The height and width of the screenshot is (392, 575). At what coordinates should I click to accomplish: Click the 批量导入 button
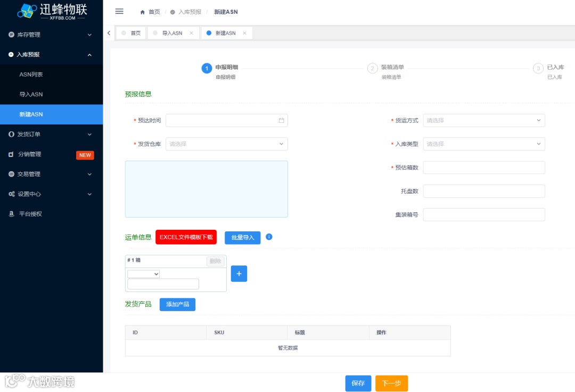[x=242, y=238]
